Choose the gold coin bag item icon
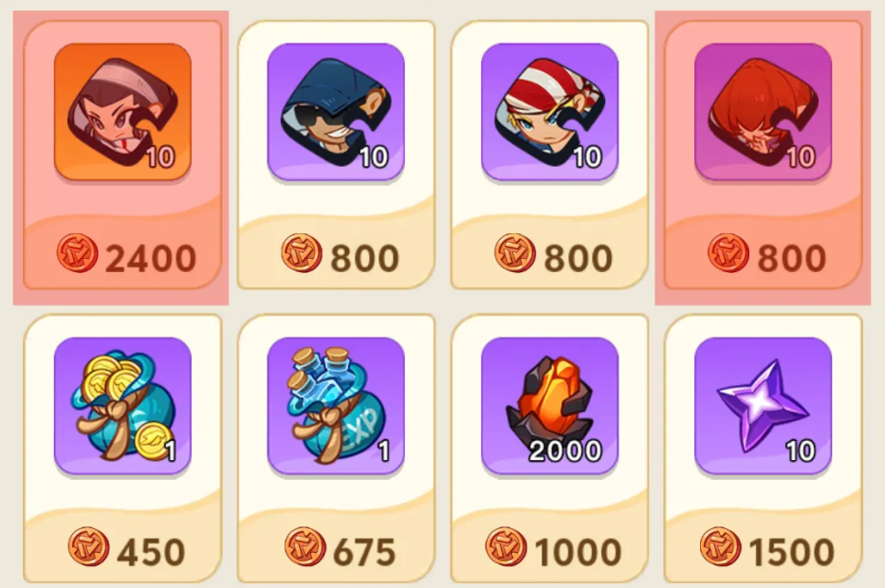Image resolution: width=885 pixels, height=588 pixels. point(122,406)
